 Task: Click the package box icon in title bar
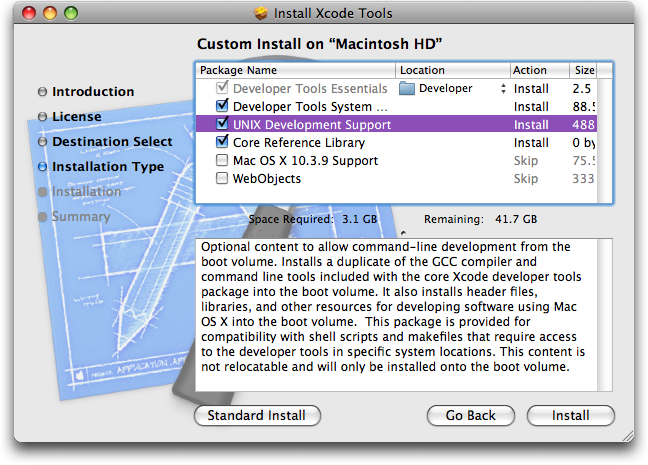click(261, 13)
